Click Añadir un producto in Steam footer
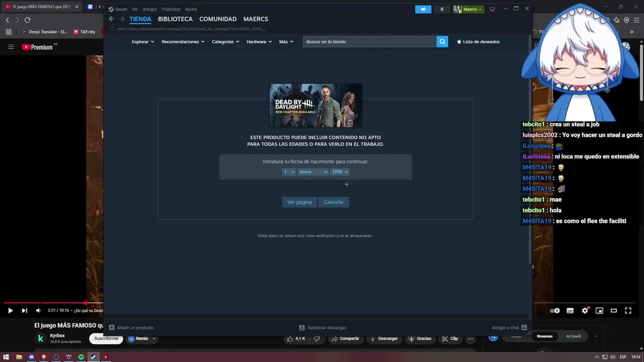 [131, 327]
